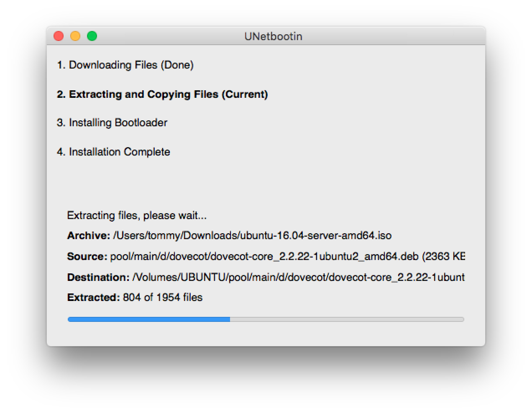The height and width of the screenshot is (413, 532).
Task: Click the Extracted label
Action: [94, 297]
